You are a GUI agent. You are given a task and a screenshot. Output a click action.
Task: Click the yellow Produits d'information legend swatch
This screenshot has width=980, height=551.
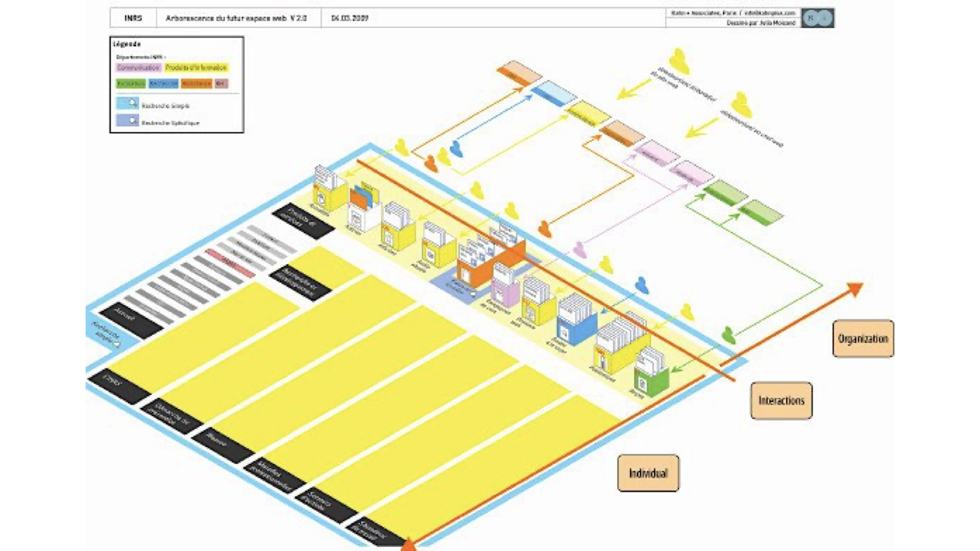pyautogui.click(x=196, y=68)
